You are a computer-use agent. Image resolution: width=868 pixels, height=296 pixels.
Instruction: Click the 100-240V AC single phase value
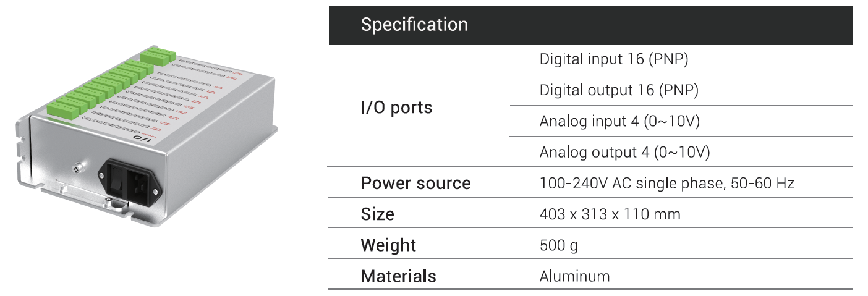click(x=666, y=184)
